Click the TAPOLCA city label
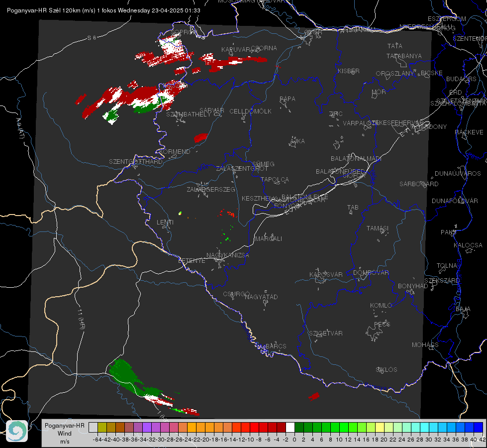This screenshot has height=448, width=487. 275,179
